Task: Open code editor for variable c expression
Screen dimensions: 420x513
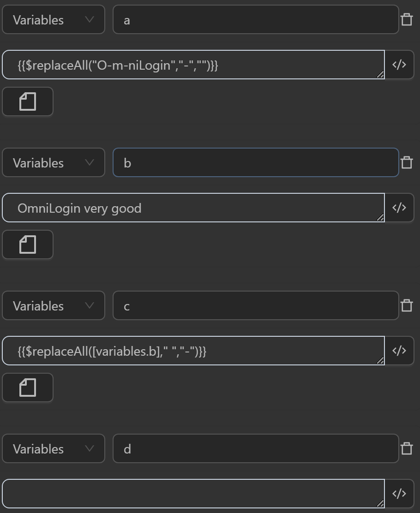Action: coord(399,351)
